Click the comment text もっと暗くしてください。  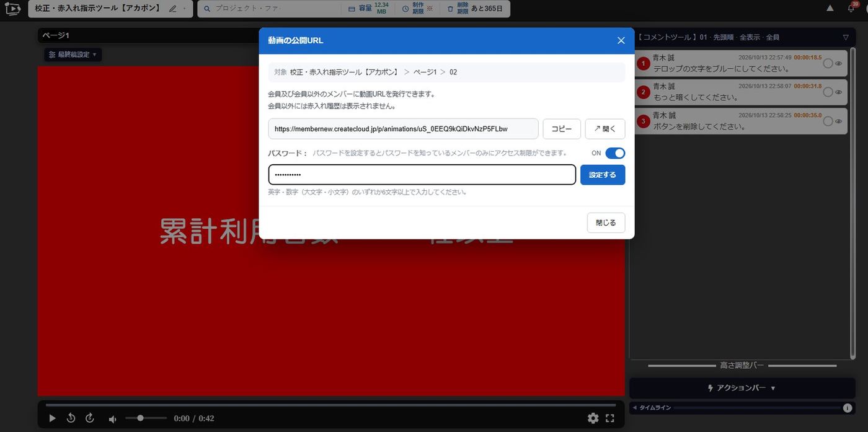tap(695, 97)
